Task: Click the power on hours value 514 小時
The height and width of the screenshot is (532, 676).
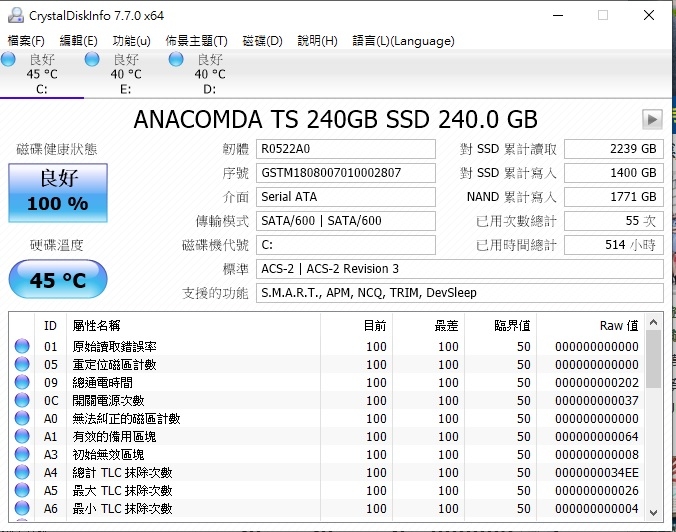Action: pos(614,245)
